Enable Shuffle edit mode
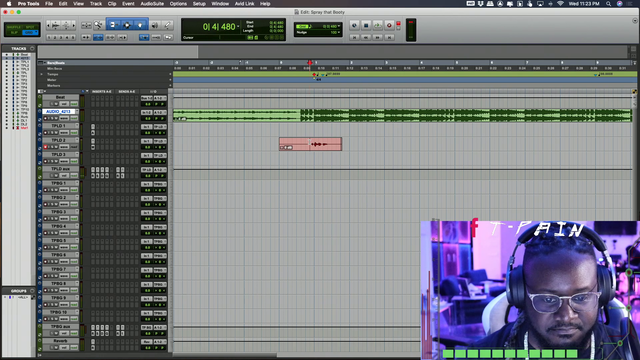640x360 pixels. (x=14, y=27)
